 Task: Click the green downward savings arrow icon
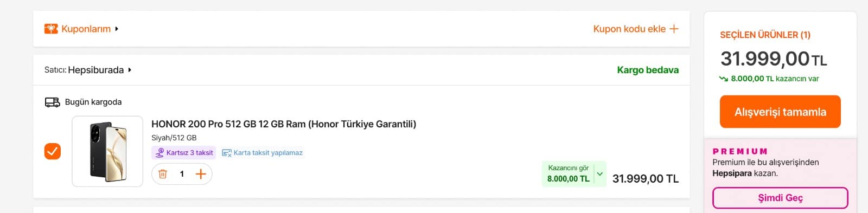pos(723,79)
